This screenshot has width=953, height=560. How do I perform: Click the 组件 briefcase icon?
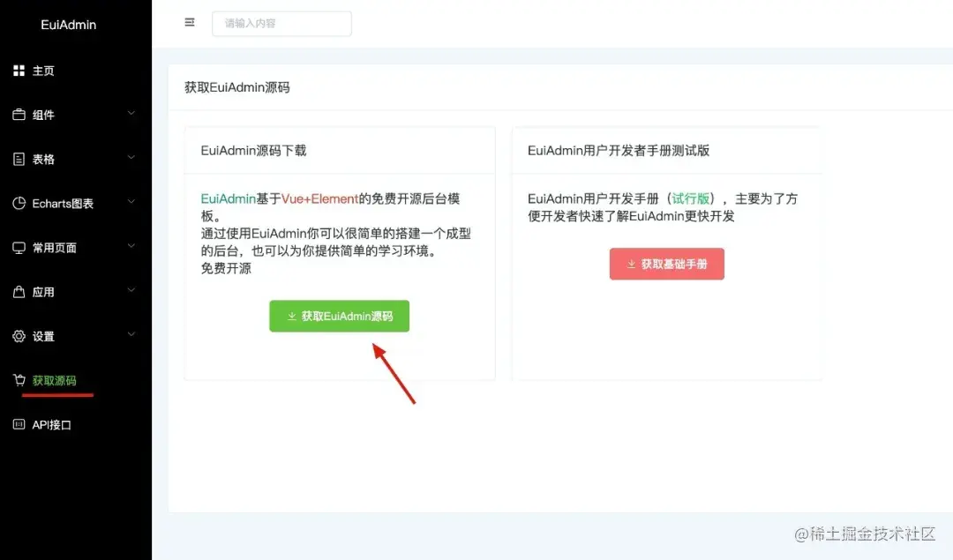(19, 114)
